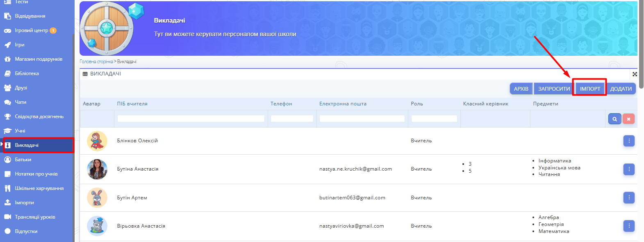Click the ДОДАТИ button
The image size is (644, 242).
(621, 89)
